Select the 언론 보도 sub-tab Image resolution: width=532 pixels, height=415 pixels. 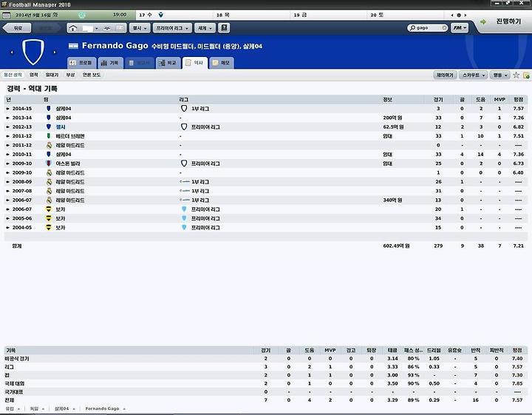click(x=92, y=75)
